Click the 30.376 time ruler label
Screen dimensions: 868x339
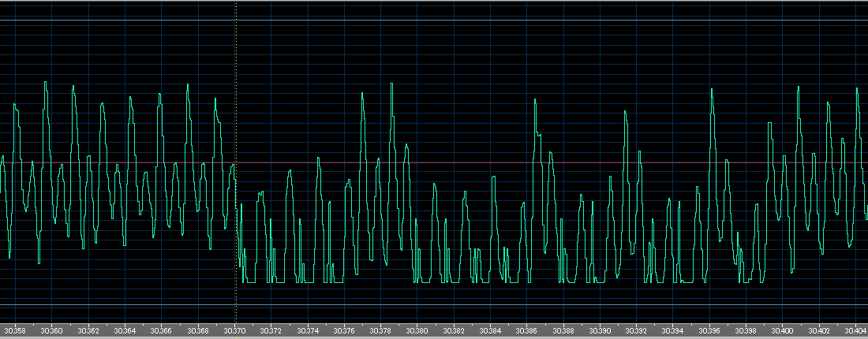point(344,330)
